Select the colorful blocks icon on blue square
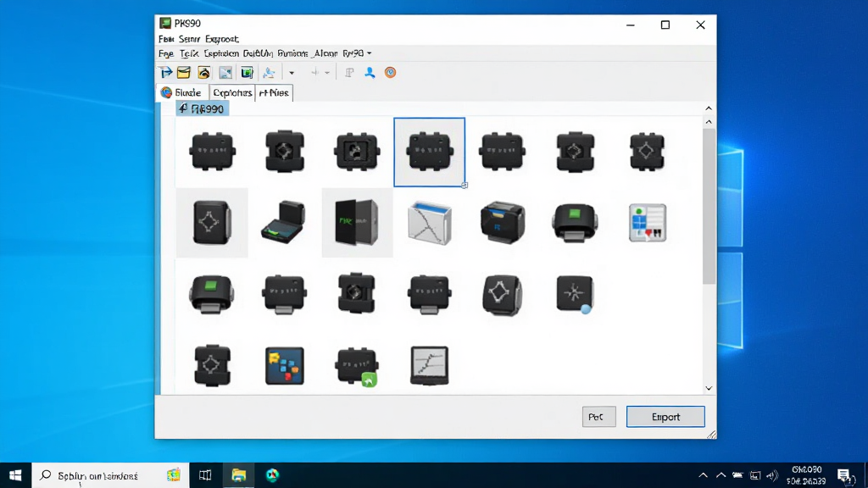The image size is (868, 488). (x=285, y=366)
